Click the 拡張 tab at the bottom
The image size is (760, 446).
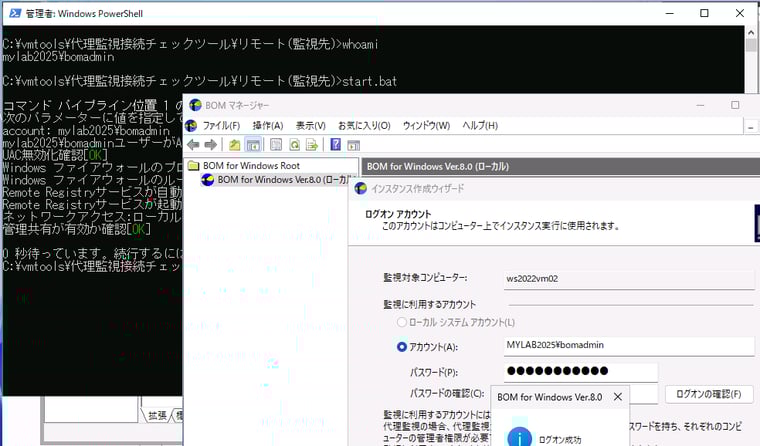(x=158, y=415)
